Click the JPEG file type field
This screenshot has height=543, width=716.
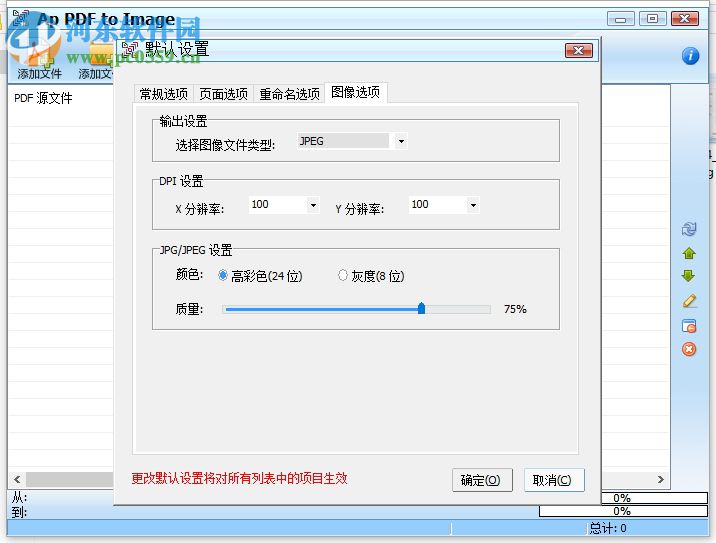click(343, 141)
